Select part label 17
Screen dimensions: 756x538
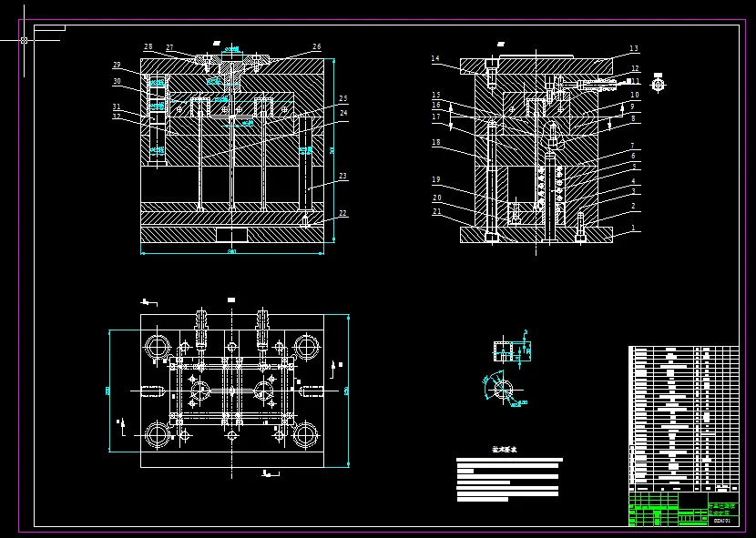pos(436,117)
